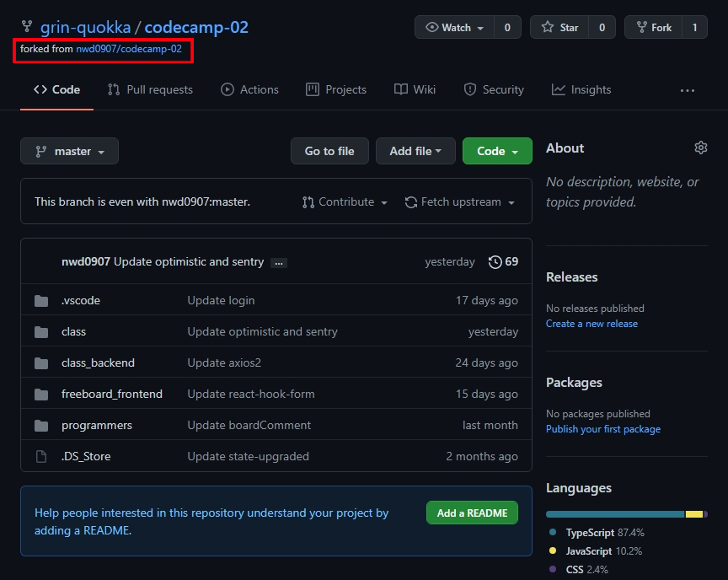Viewport: 728px width, 580px height.
Task: Click Go to file button
Action: (329, 151)
